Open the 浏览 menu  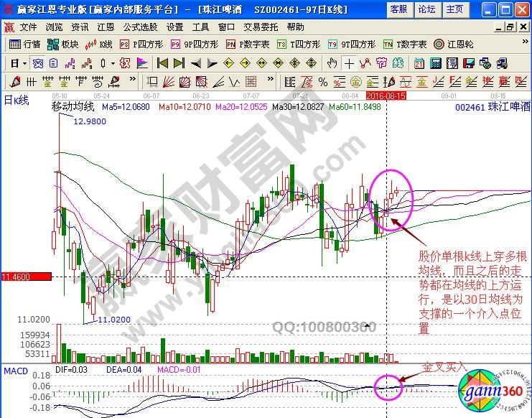tap(54, 27)
